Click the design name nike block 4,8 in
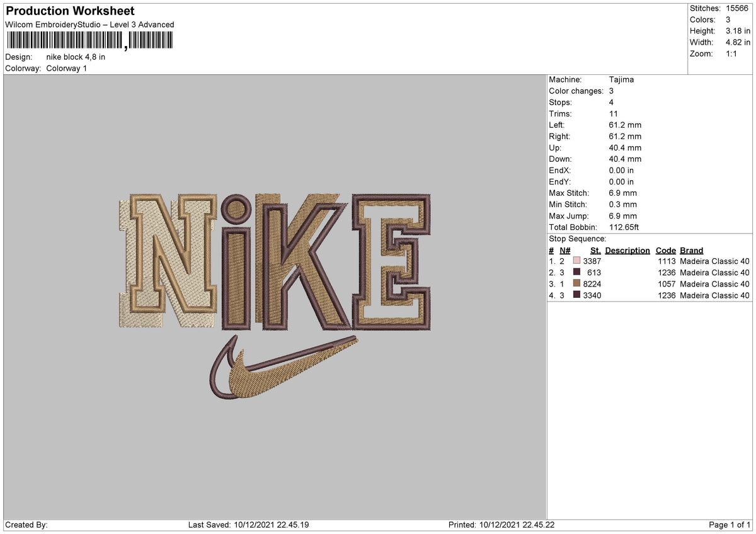This screenshot has width=756, height=534. (75, 57)
